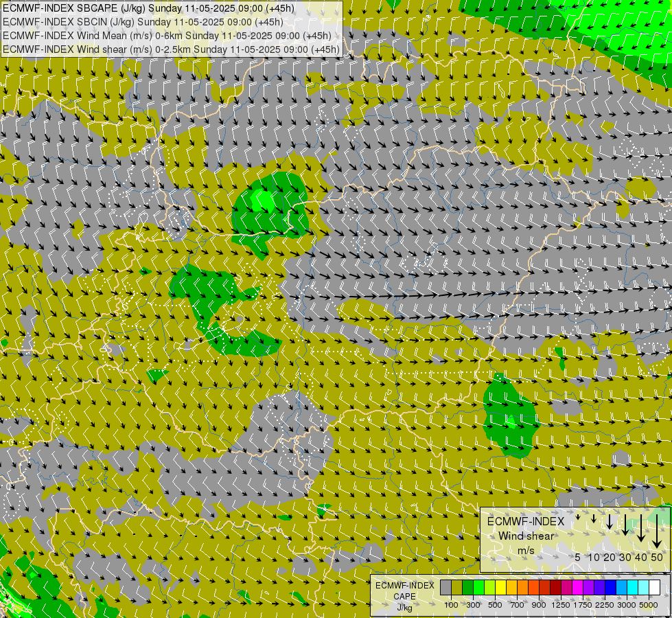Click the 30 m/s wind shear legend arrow
This screenshot has width=672, height=618.
625,525
